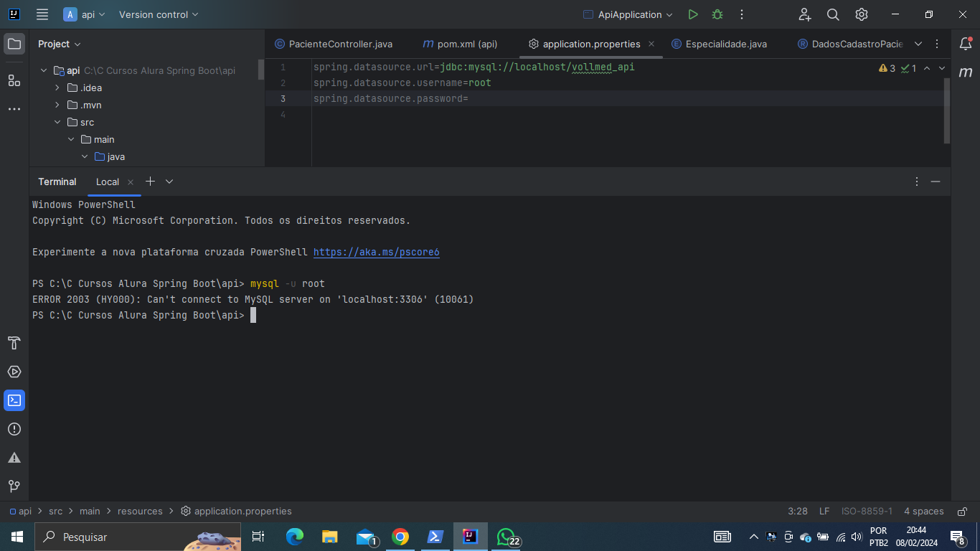Open the Services tool window icon

[x=14, y=372]
